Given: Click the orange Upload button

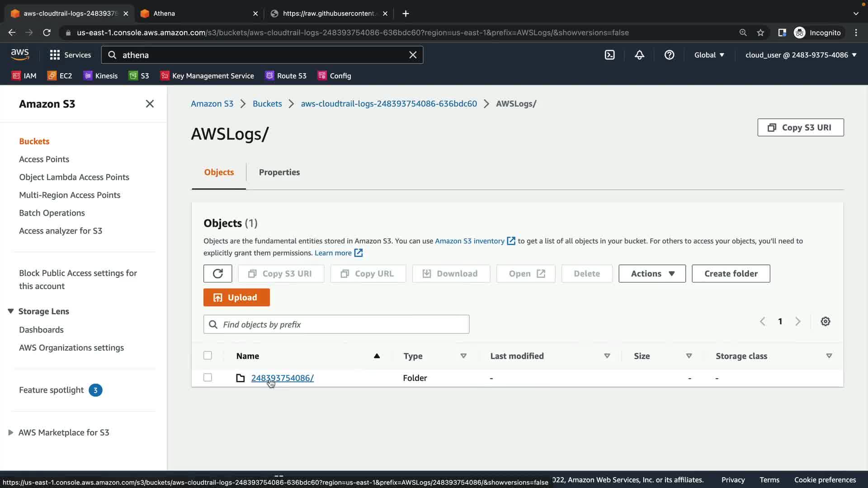Looking at the screenshot, I should [236, 297].
